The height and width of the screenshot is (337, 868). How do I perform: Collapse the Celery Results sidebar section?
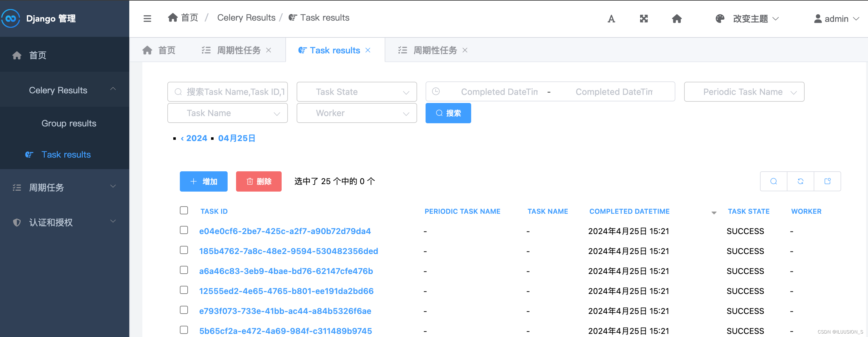coord(64,90)
